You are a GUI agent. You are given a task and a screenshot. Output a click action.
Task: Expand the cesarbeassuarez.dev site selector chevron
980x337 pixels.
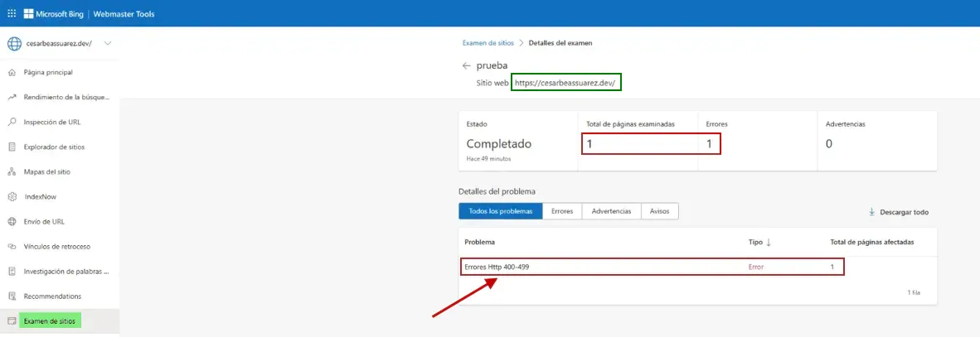pos(108,43)
